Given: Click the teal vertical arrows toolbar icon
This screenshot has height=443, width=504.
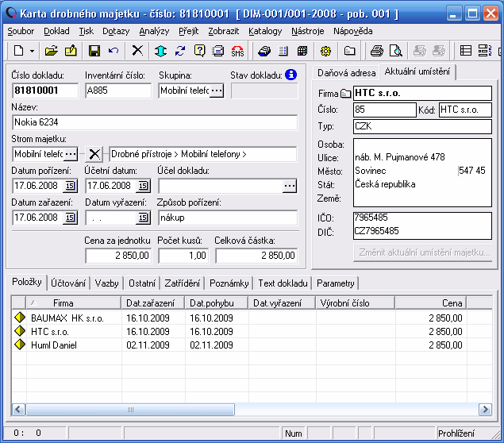Looking at the screenshot, I should pyautogui.click(x=160, y=51).
